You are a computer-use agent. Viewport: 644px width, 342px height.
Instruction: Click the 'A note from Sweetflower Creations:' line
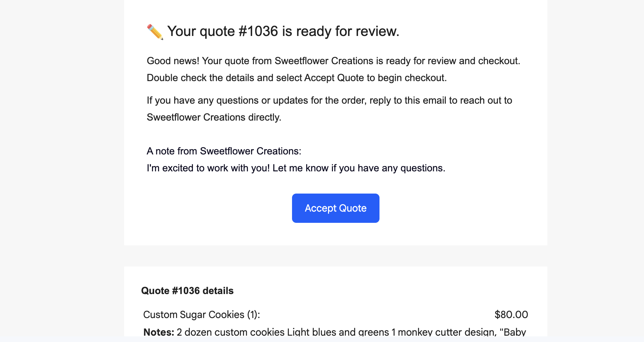[x=224, y=151]
